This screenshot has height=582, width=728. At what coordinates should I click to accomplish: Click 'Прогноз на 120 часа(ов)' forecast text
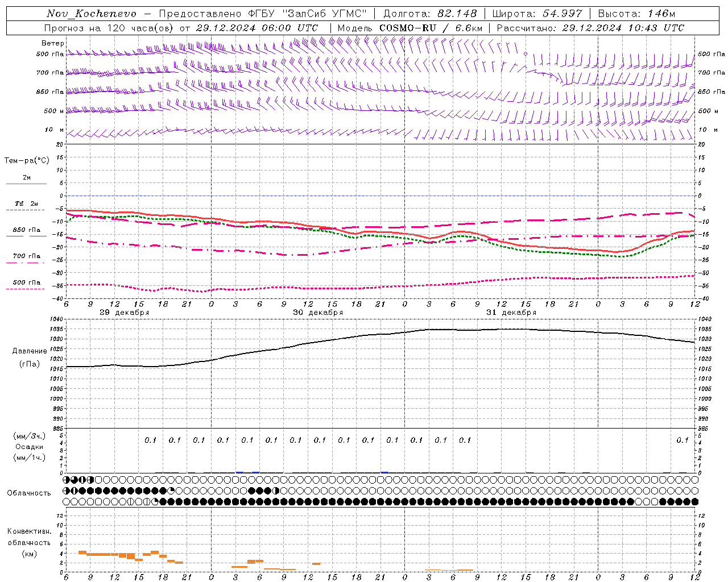pyautogui.click(x=110, y=28)
